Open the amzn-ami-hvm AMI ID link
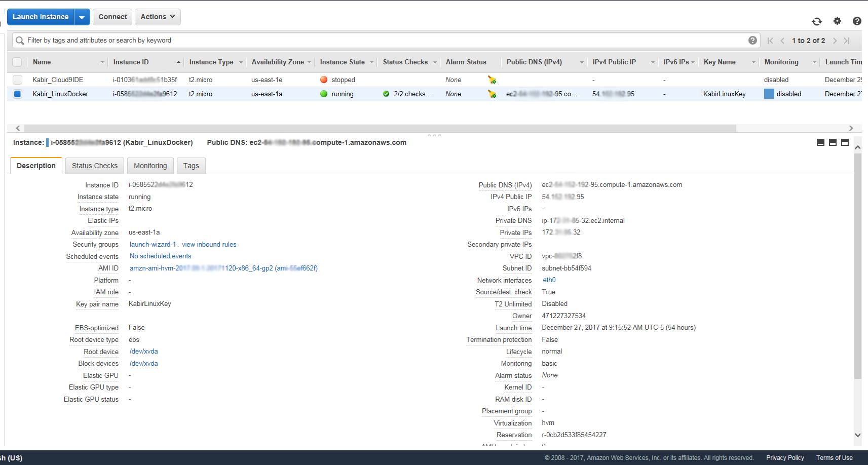Viewport: 868px width, 465px height. click(223, 268)
